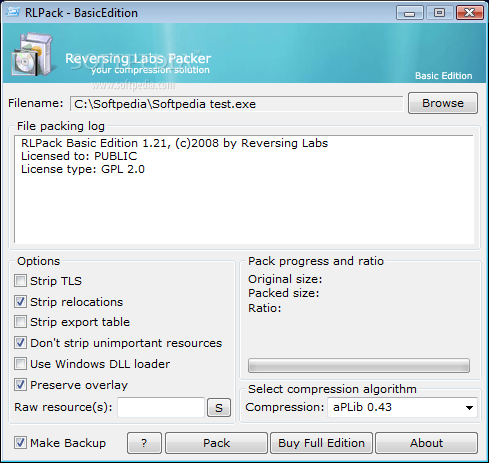Toggle the Make Backup checkbox
The width and height of the screenshot is (489, 463).
[x=20, y=443]
